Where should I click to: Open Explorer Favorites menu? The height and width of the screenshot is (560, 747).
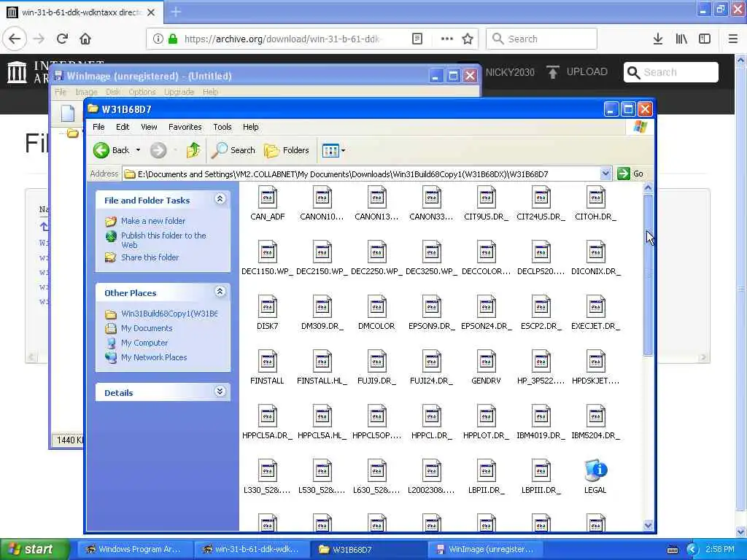coord(185,127)
